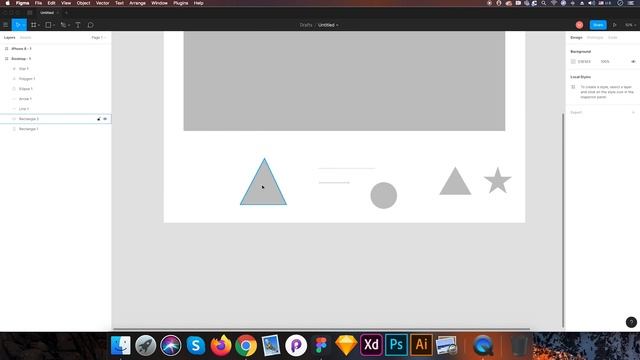
Task: Select the Text tool
Action: coord(78,25)
